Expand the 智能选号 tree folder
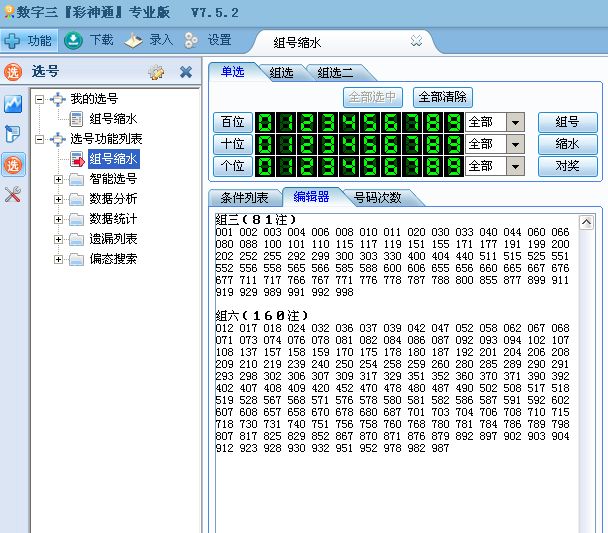Image resolution: width=608 pixels, height=533 pixels. (x=59, y=179)
